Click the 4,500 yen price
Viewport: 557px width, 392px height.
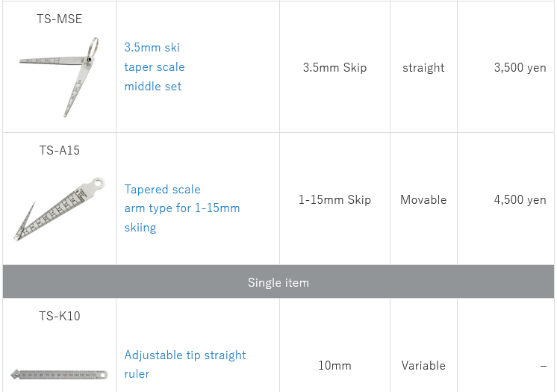click(520, 199)
